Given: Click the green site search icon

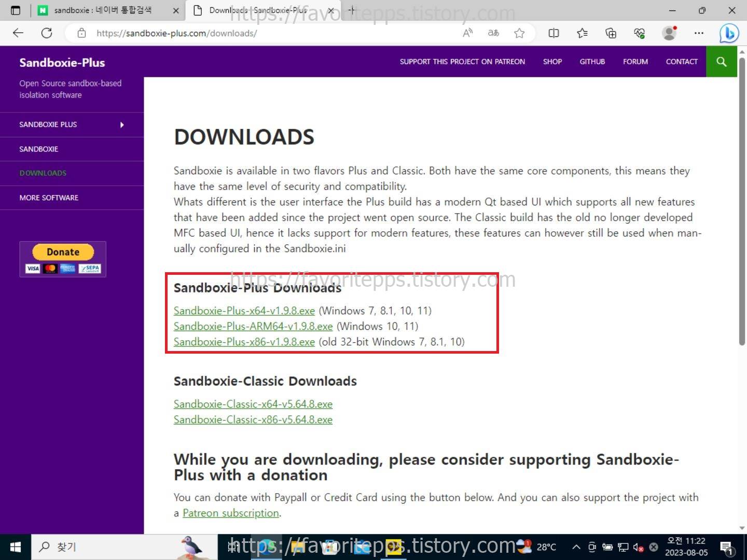Looking at the screenshot, I should tap(721, 62).
